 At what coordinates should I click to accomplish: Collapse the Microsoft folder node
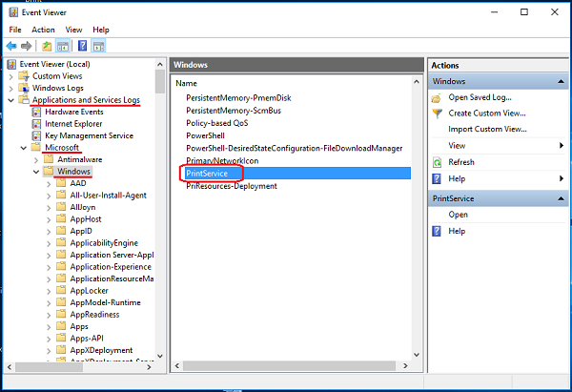tap(24, 148)
